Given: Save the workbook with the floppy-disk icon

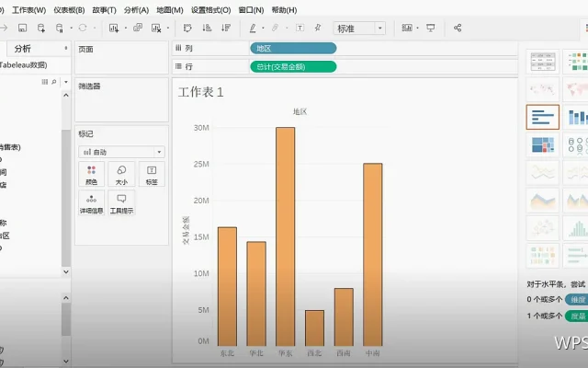Looking at the screenshot, I should click(x=22, y=28).
